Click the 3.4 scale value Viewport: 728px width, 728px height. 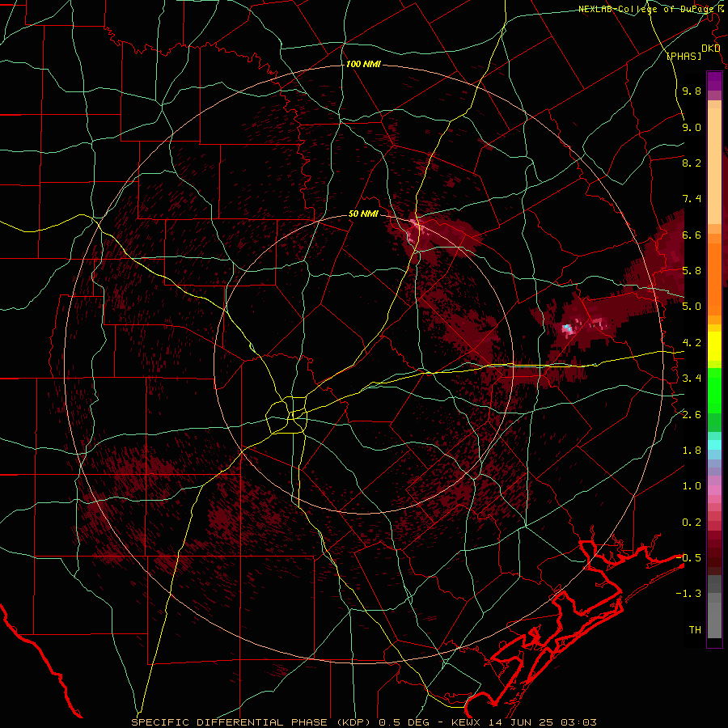tap(692, 379)
